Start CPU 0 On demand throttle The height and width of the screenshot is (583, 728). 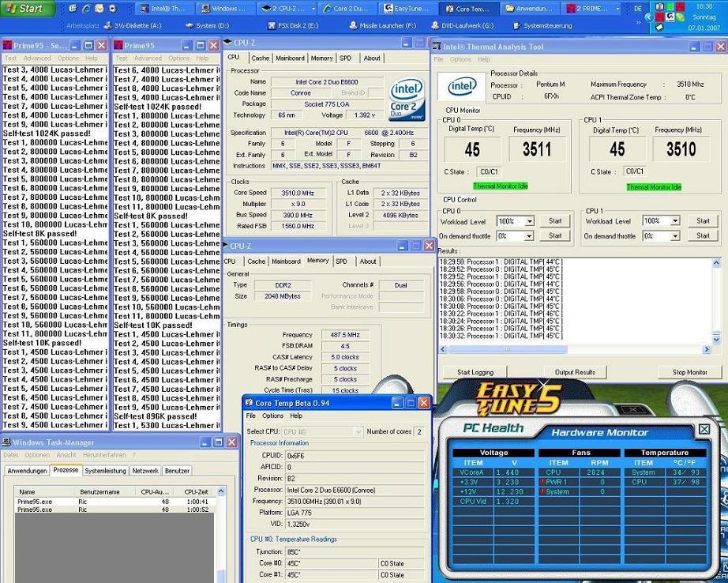pyautogui.click(x=555, y=235)
